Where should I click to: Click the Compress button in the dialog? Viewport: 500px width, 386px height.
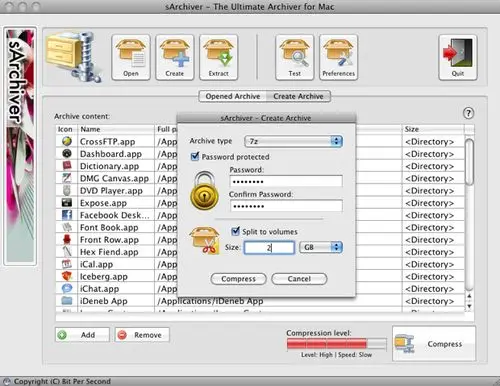(238, 279)
